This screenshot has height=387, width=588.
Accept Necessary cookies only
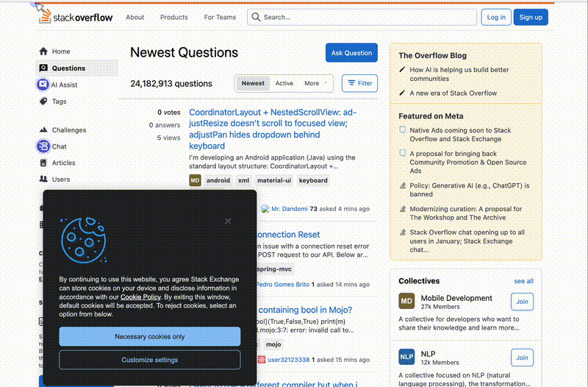[x=150, y=337]
